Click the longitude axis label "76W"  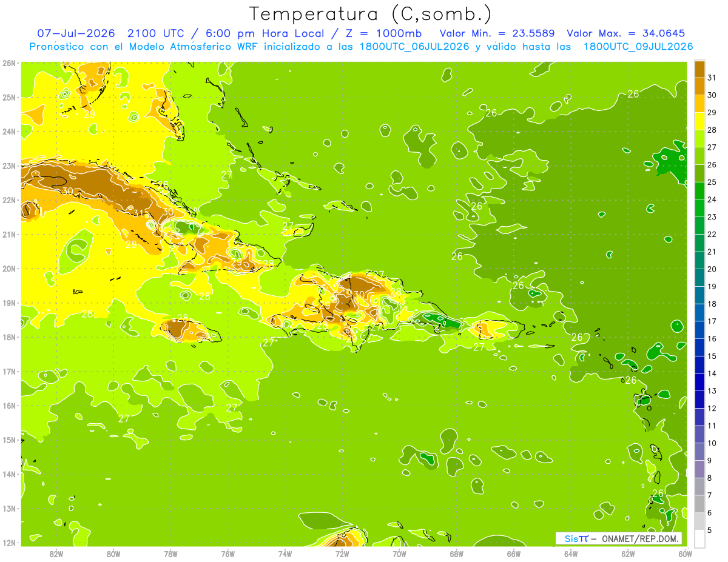pos(228,553)
